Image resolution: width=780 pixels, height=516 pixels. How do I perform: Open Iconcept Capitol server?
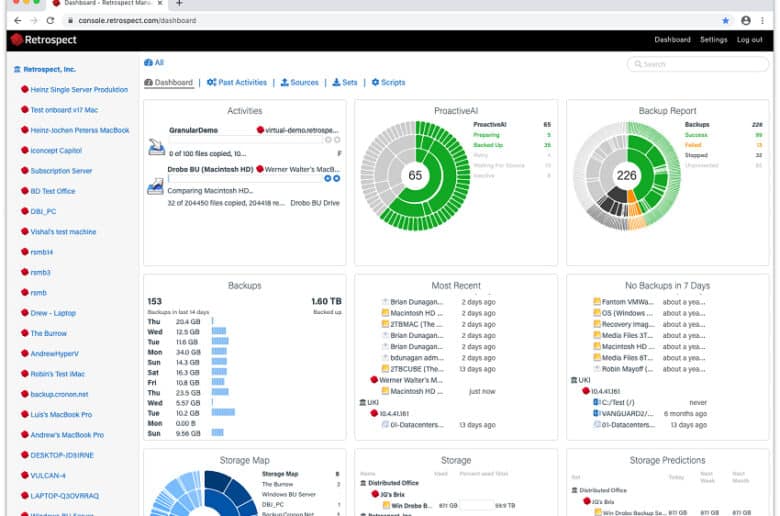tap(56, 151)
